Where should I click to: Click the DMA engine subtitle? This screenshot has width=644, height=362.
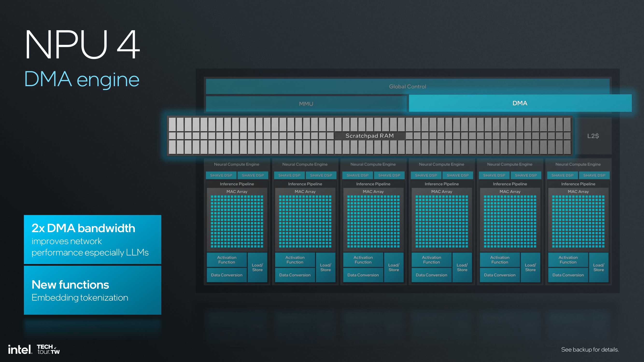82,79
